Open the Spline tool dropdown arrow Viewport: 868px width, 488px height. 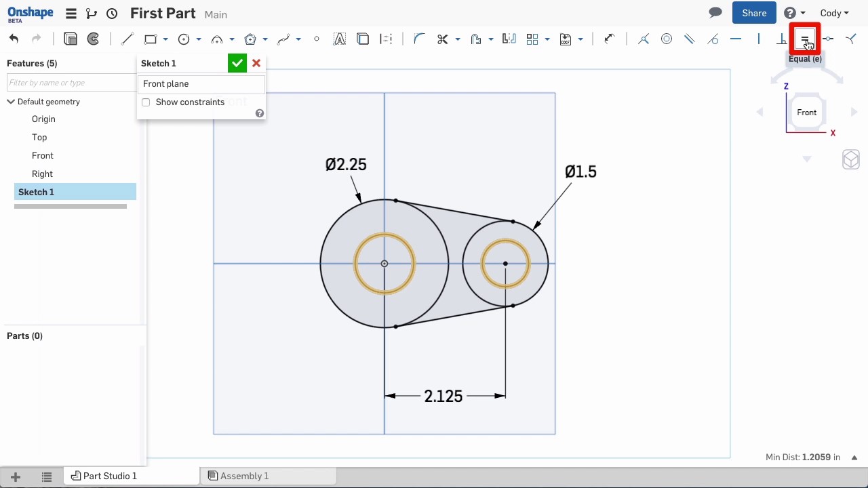pyautogui.click(x=298, y=39)
